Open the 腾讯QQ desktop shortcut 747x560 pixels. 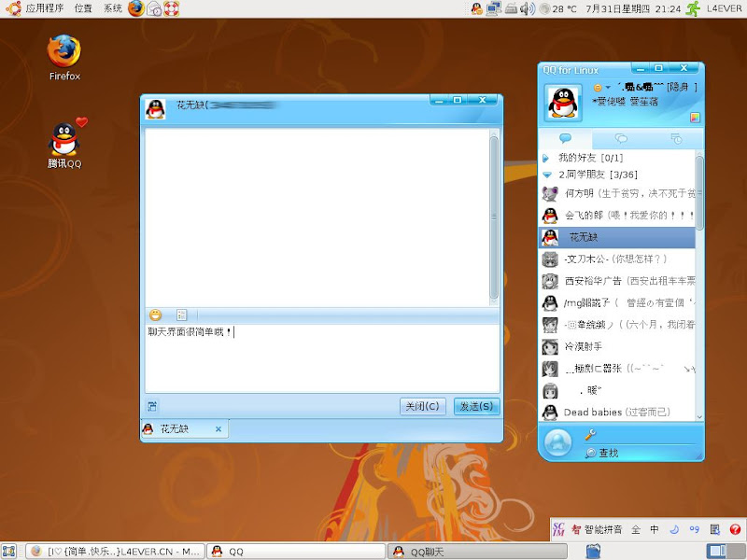coord(64,145)
